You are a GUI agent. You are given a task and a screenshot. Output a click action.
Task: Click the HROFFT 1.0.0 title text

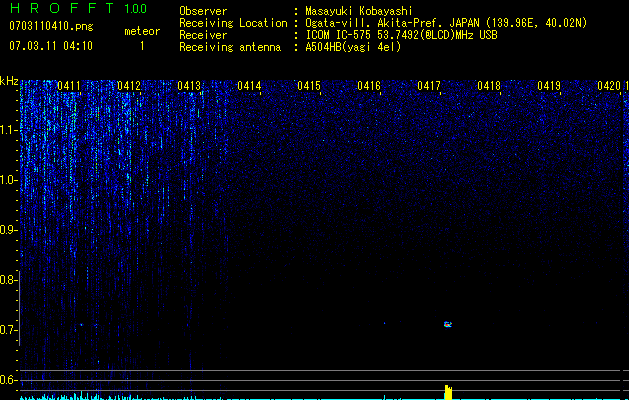(78, 8)
